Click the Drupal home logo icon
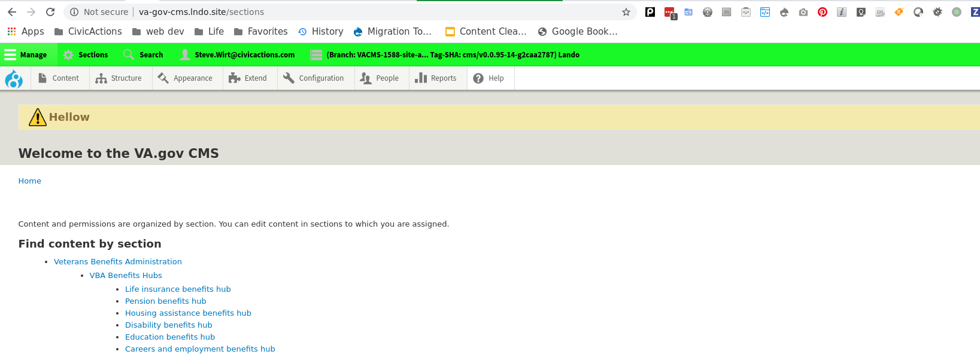Screen dimensions: 980x354 click(x=14, y=78)
